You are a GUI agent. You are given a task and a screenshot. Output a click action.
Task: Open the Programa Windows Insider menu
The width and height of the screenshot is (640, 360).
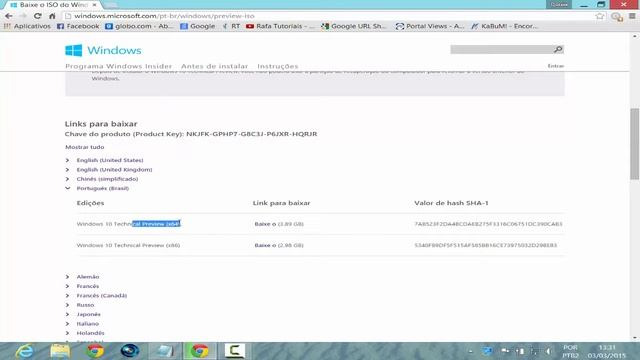coord(118,66)
